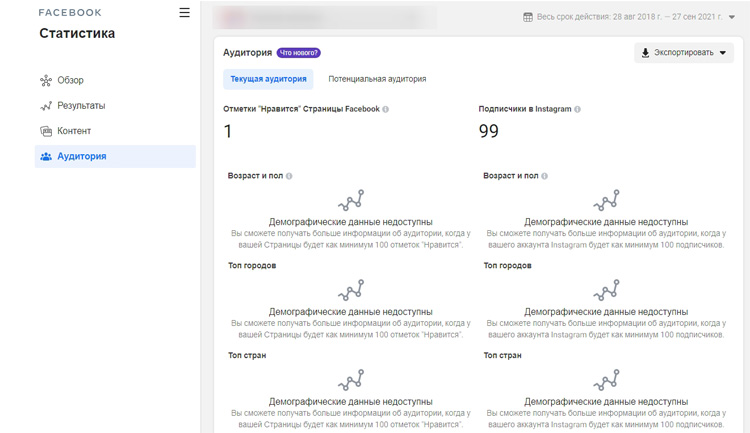Image resolution: width=750 pixels, height=433 pixels.
Task: Click the Результаты graph icon
Action: pyautogui.click(x=46, y=106)
